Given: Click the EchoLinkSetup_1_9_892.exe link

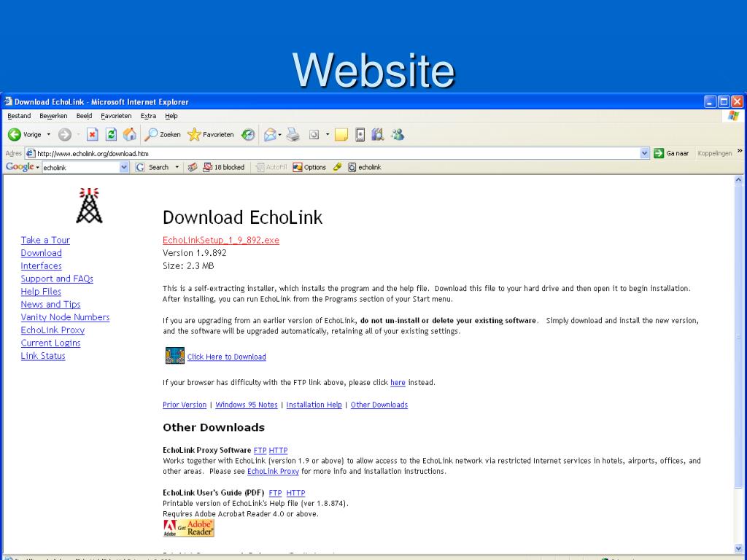Looking at the screenshot, I should click(220, 240).
